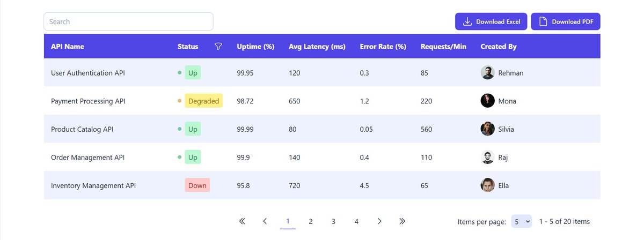Click Rehman's avatar
644x240 pixels.
487,73
